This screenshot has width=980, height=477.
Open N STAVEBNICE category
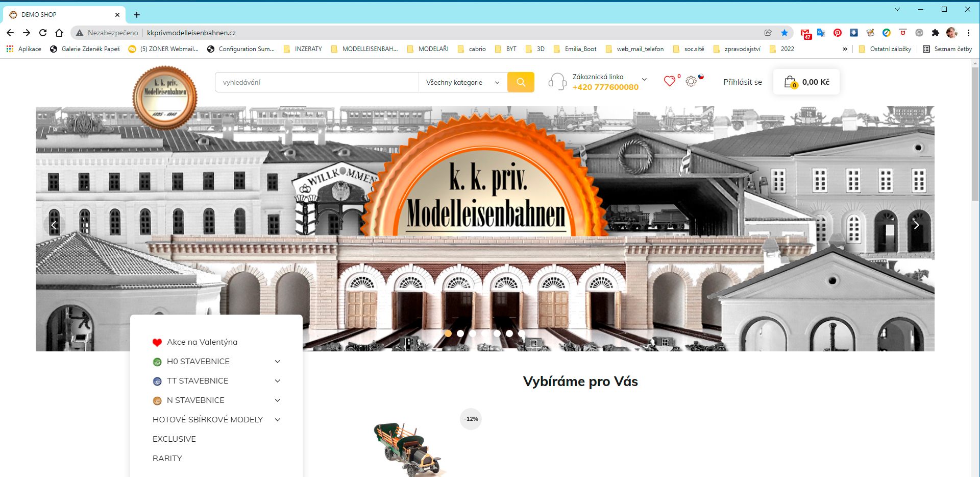click(195, 400)
